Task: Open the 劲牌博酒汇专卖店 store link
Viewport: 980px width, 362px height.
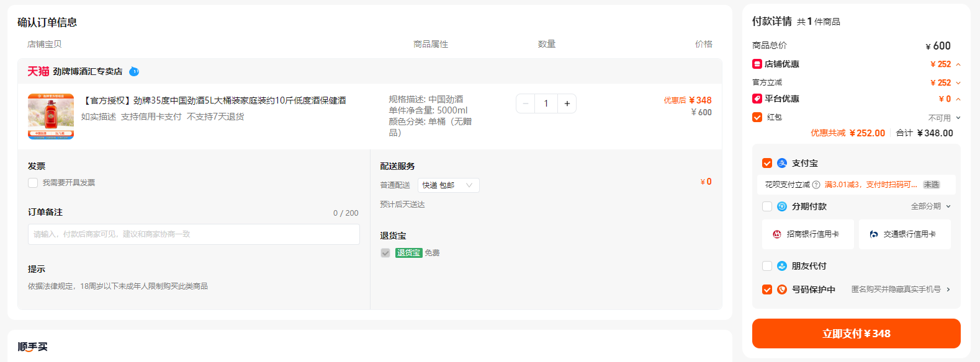Action: click(88, 71)
